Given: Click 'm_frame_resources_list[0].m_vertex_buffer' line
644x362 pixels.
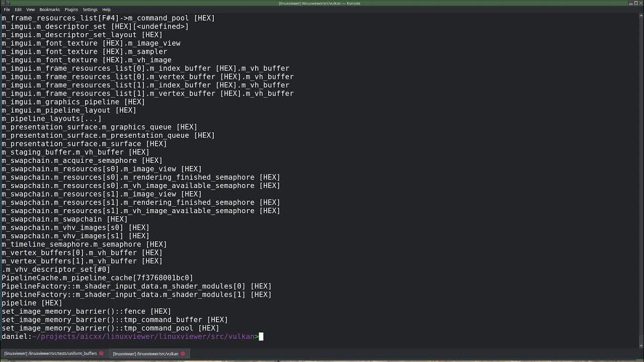Looking at the screenshot, I should coord(147,76).
